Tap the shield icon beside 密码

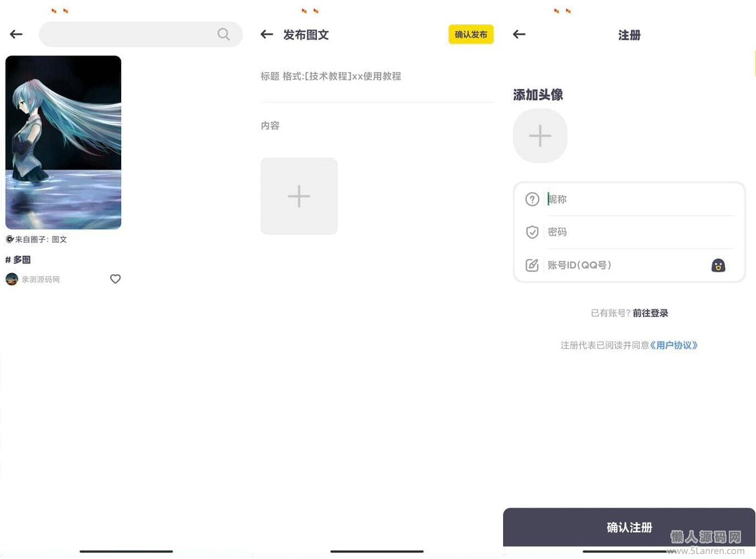click(x=532, y=232)
